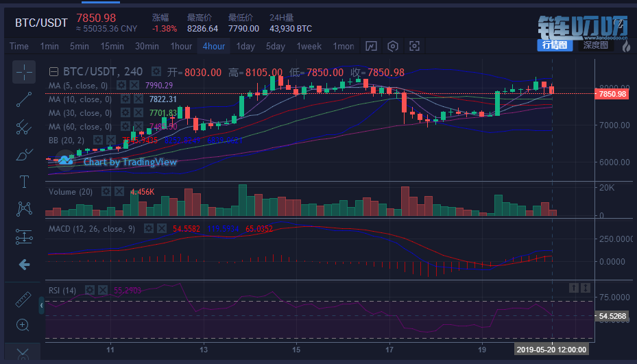
Task: Open settings for Volume (20) indicator
Action: (106, 191)
